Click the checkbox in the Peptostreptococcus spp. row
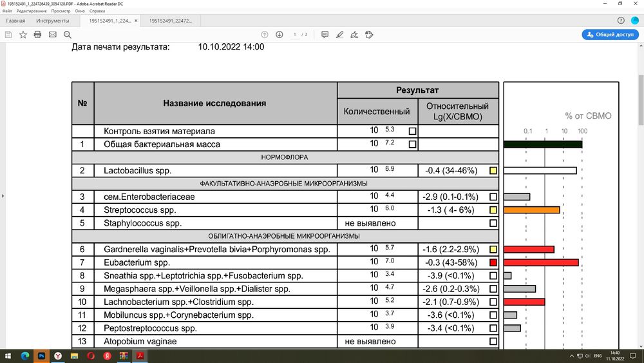Image resolution: width=644 pixels, height=363 pixels. point(493,328)
